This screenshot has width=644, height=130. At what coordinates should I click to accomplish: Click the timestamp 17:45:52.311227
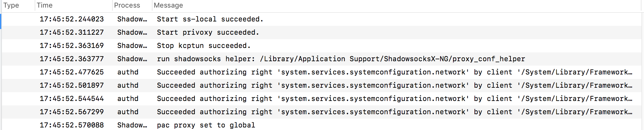[x=72, y=32]
